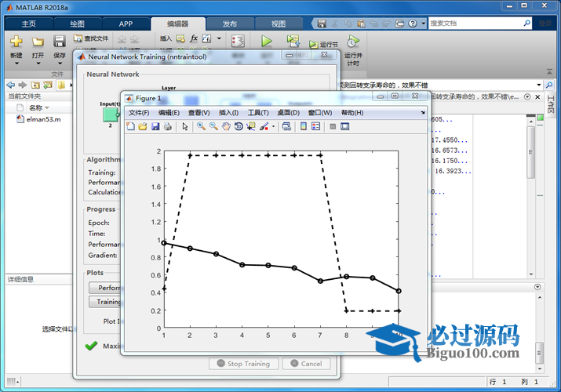This screenshot has height=392, width=561.
Task: Expand the quick access toolbar dropdown arrow
Action: pos(423,24)
